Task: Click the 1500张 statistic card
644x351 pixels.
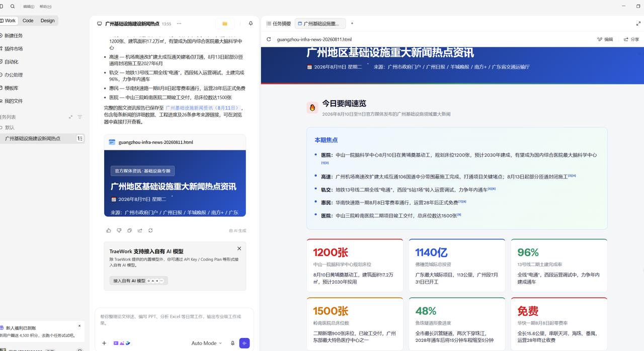Action: click(x=355, y=324)
